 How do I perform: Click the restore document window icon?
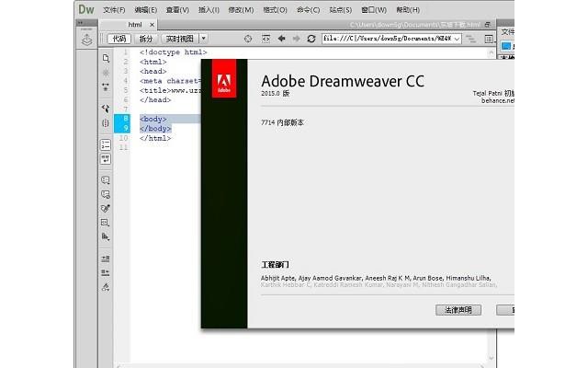click(x=488, y=25)
